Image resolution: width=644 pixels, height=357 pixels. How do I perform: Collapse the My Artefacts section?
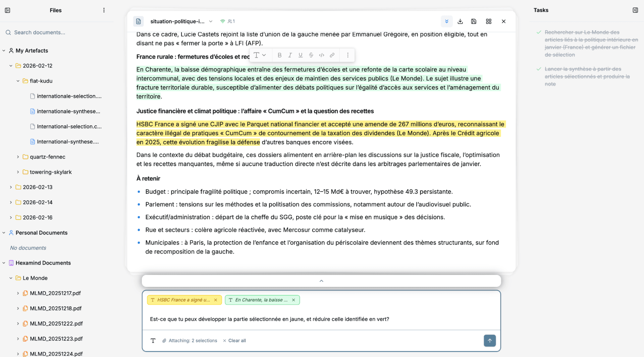pyautogui.click(x=4, y=51)
